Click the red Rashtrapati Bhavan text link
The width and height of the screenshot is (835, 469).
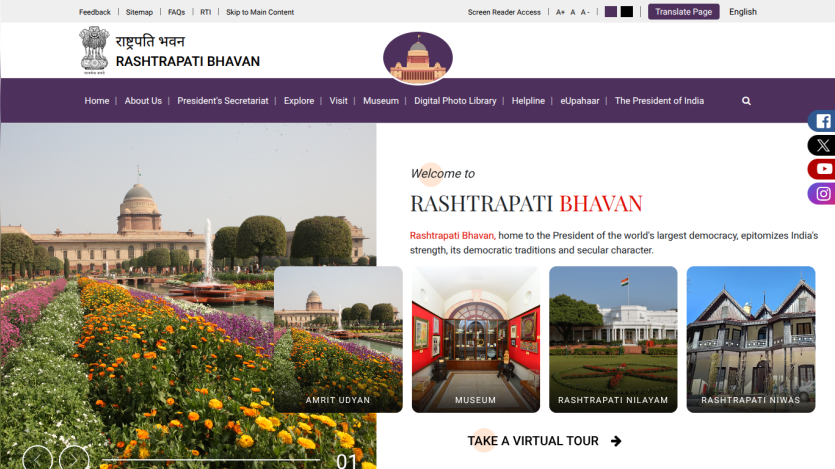[x=452, y=235]
